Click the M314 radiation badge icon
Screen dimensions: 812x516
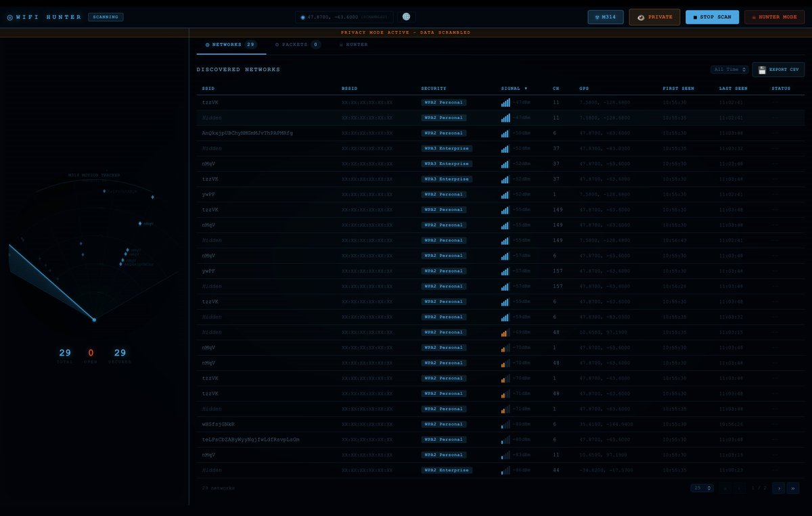(x=597, y=17)
